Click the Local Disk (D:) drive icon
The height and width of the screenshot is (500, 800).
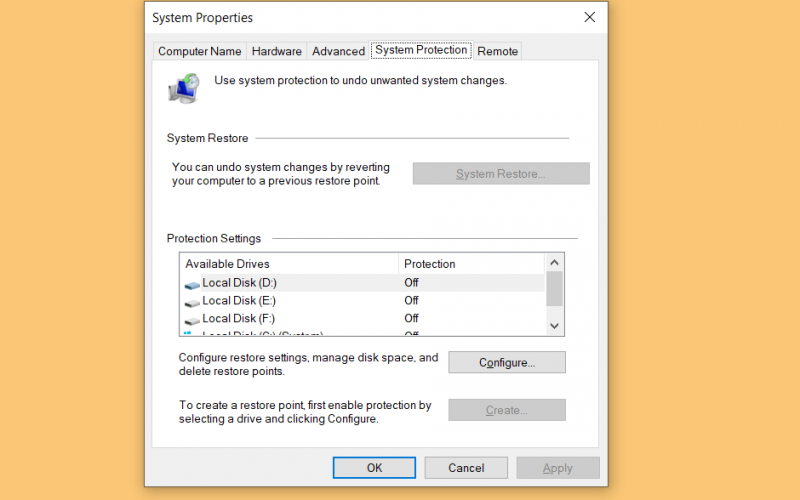point(192,284)
